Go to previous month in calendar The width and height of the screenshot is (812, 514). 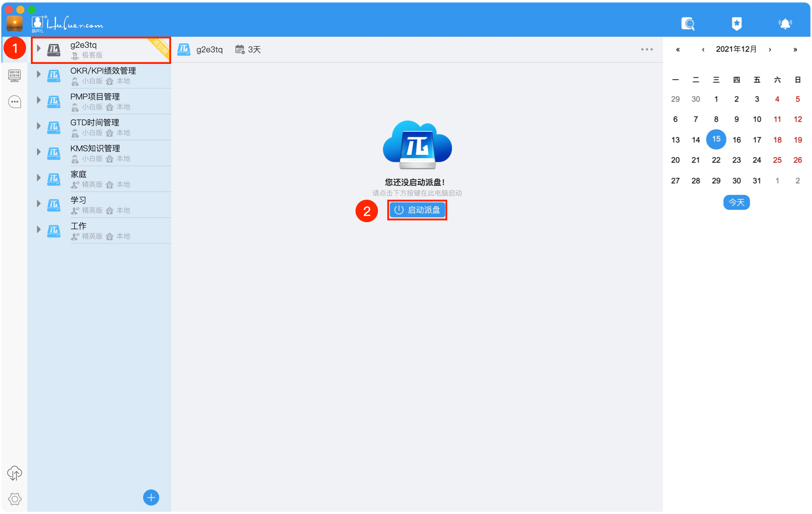coord(703,49)
